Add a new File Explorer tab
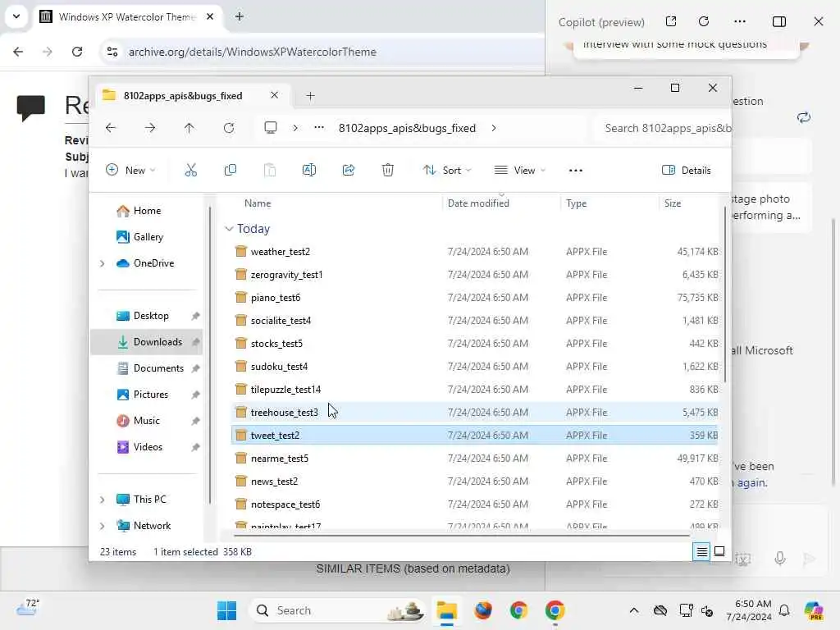The width and height of the screenshot is (840, 630). [x=310, y=96]
